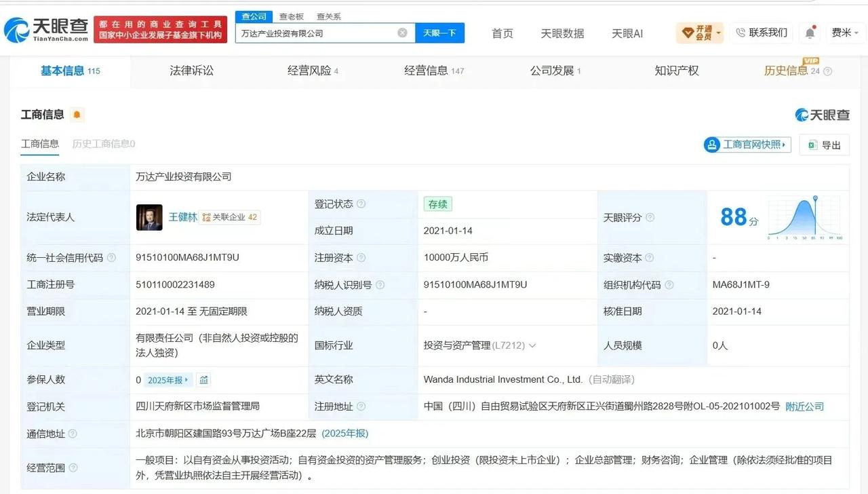Expand the 投资与资产管理 industry classification chevron
The height and width of the screenshot is (494, 868).
(532, 345)
